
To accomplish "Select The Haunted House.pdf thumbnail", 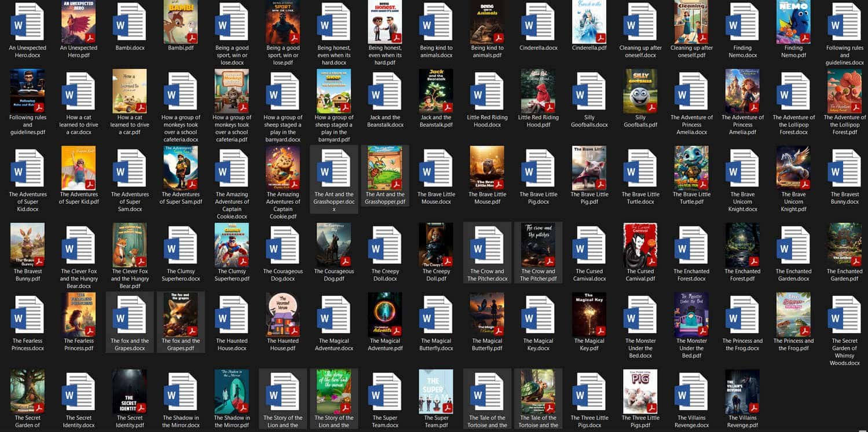I will tap(283, 315).
